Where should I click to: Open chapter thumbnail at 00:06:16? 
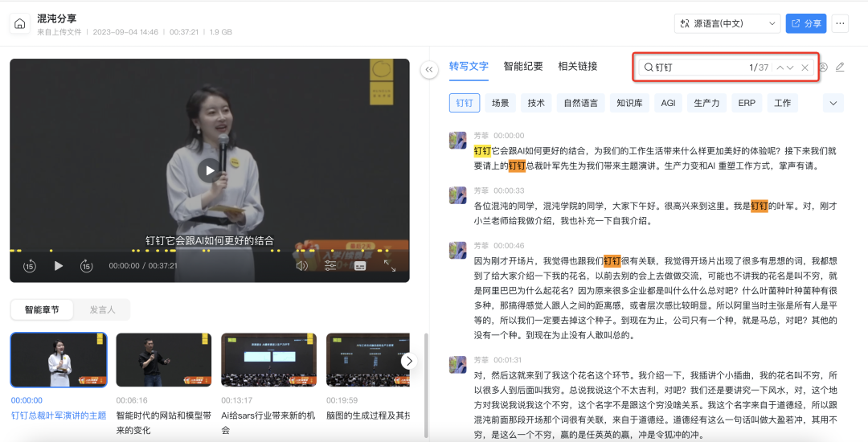click(164, 359)
